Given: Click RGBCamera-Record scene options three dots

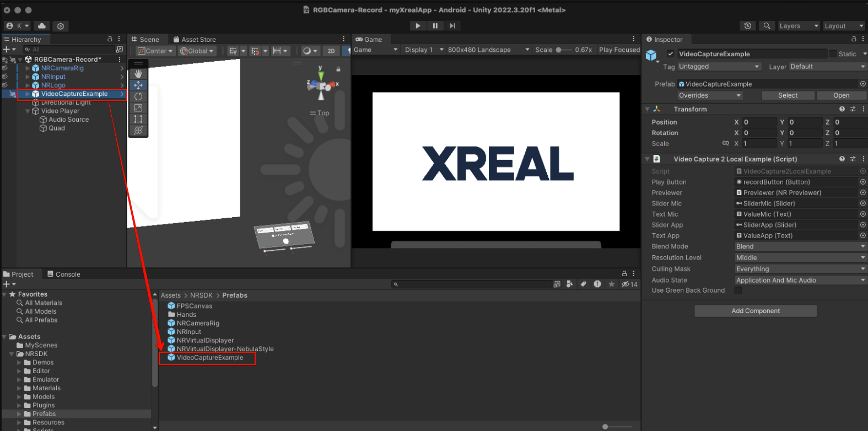Looking at the screenshot, I should click(x=119, y=60).
